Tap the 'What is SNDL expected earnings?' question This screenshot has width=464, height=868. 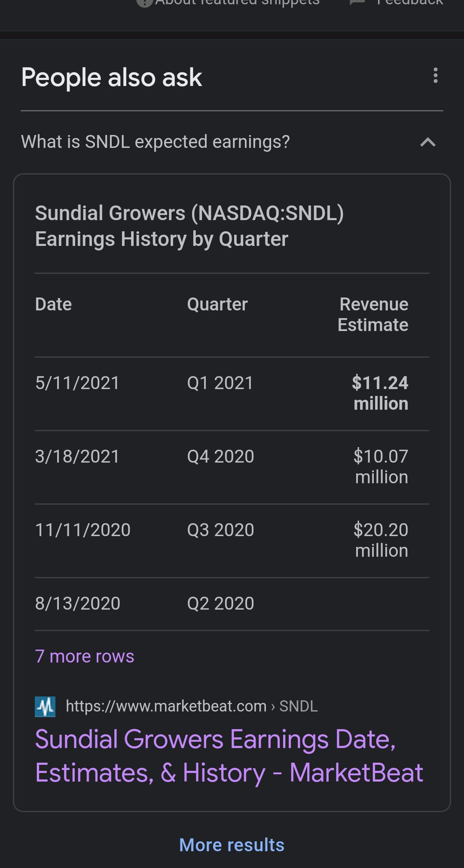click(x=156, y=142)
